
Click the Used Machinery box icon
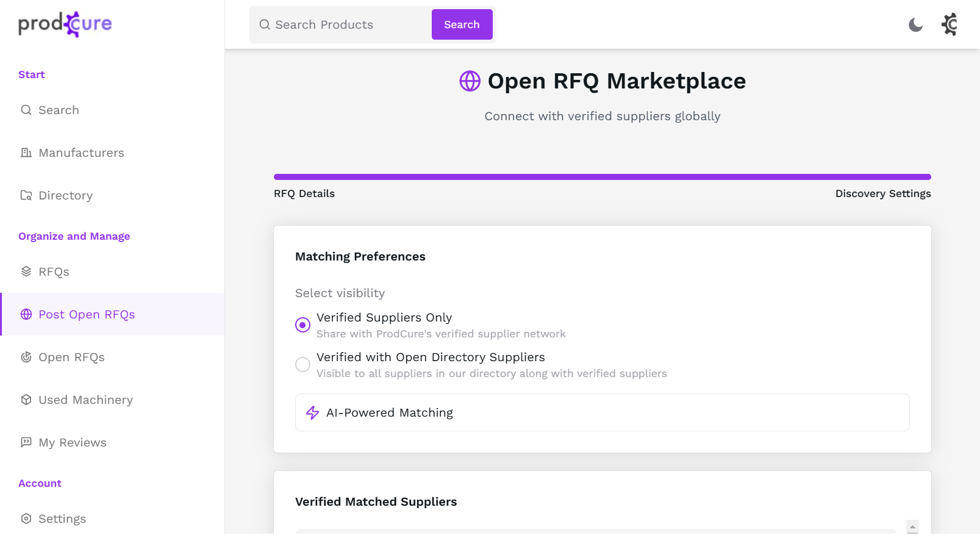pos(26,400)
